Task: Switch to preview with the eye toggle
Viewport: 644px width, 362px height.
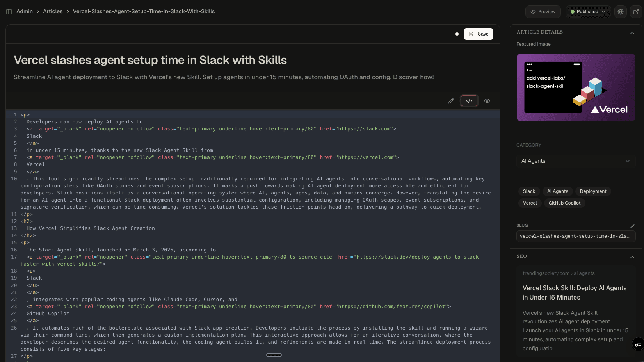Action: 487,101
